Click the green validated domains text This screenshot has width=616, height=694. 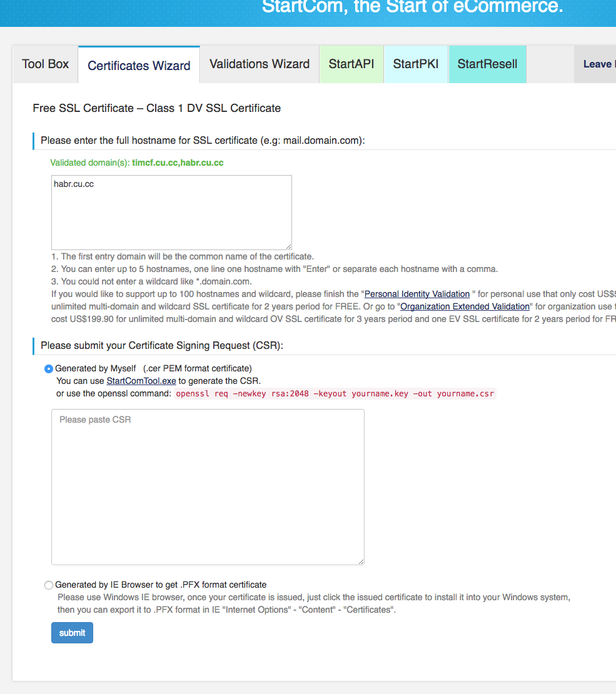coord(137,163)
